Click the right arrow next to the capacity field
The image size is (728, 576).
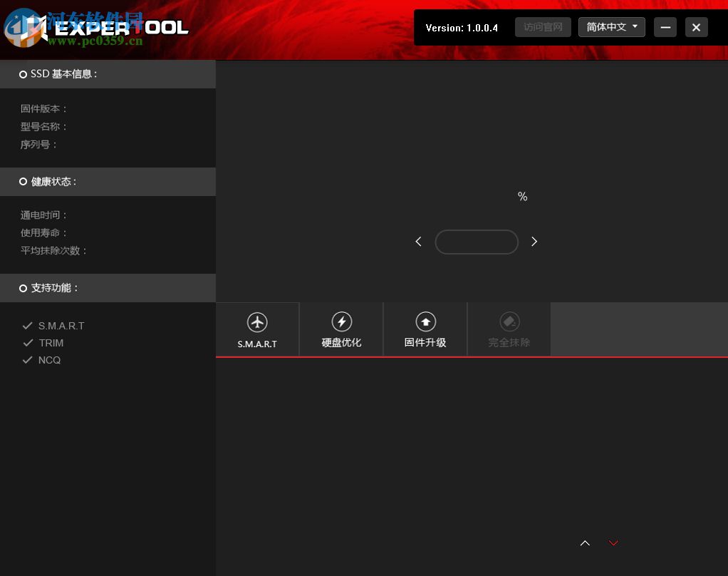[x=534, y=242]
